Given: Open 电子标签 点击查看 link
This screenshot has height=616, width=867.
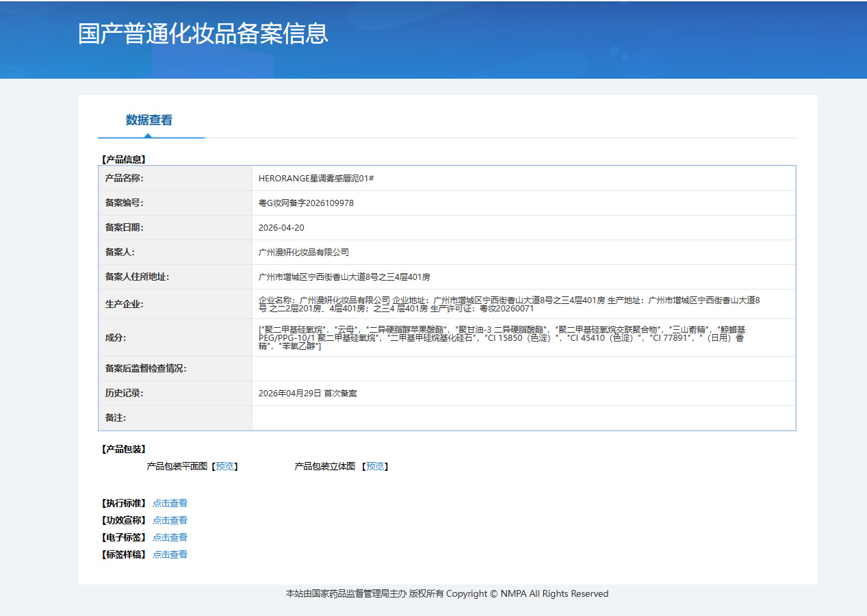Looking at the screenshot, I should pos(170,537).
